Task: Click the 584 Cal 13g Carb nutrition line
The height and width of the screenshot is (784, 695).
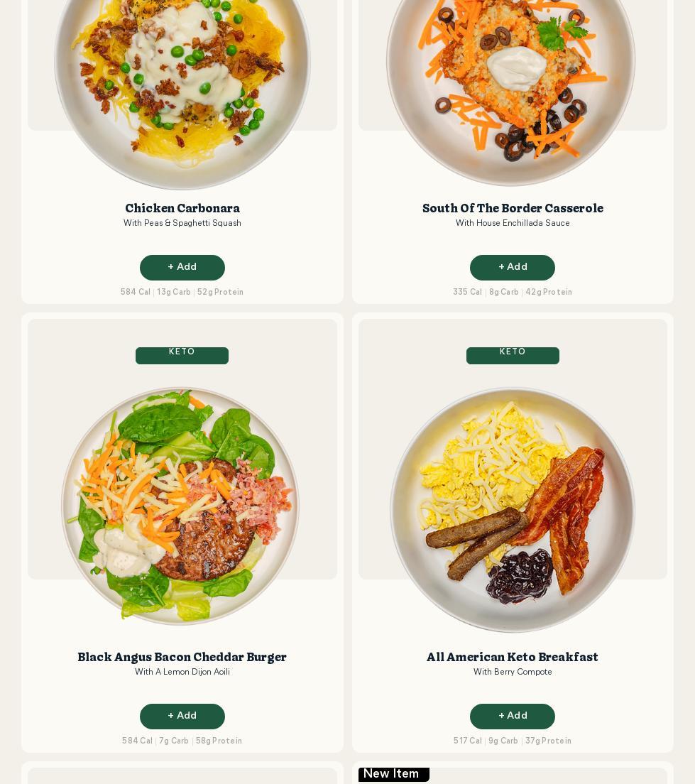Action: click(182, 292)
